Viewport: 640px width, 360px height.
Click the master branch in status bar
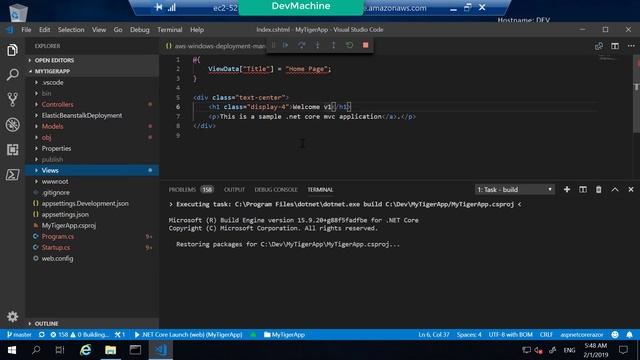19,335
